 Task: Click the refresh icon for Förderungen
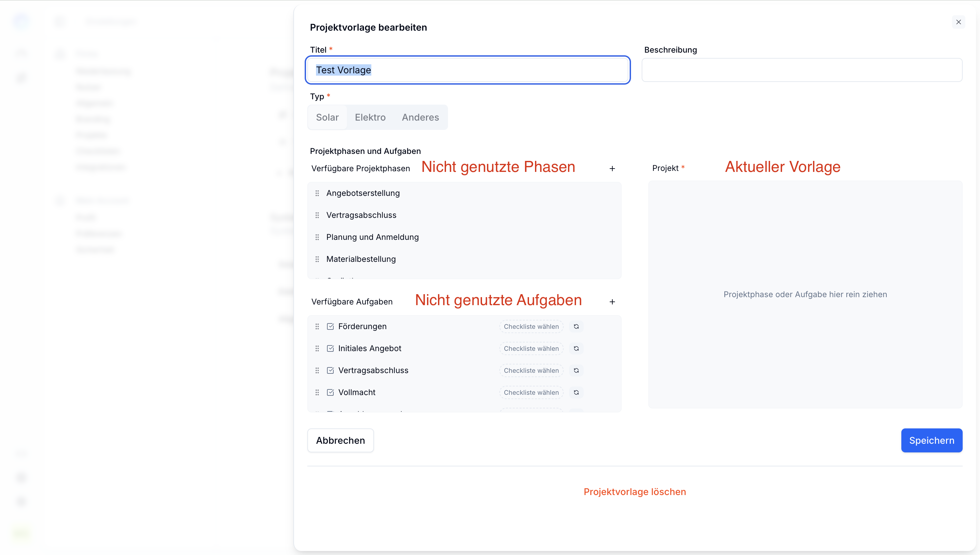click(x=576, y=327)
